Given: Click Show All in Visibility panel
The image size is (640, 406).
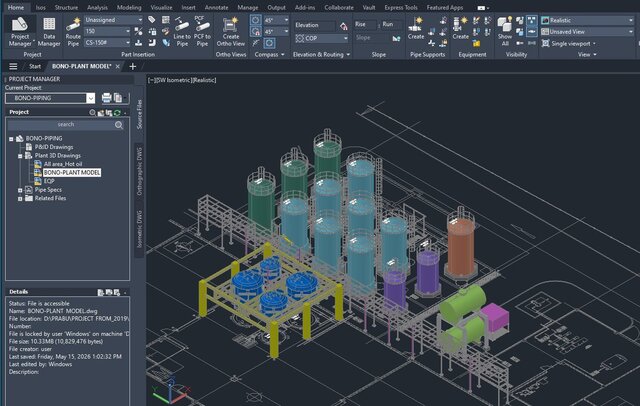Looking at the screenshot, I should pyautogui.click(x=505, y=32).
